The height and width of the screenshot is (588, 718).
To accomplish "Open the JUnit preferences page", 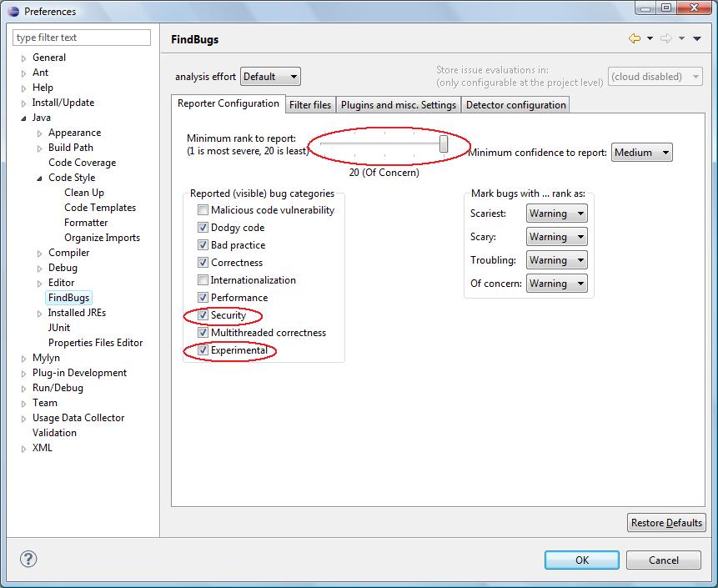I will point(59,328).
